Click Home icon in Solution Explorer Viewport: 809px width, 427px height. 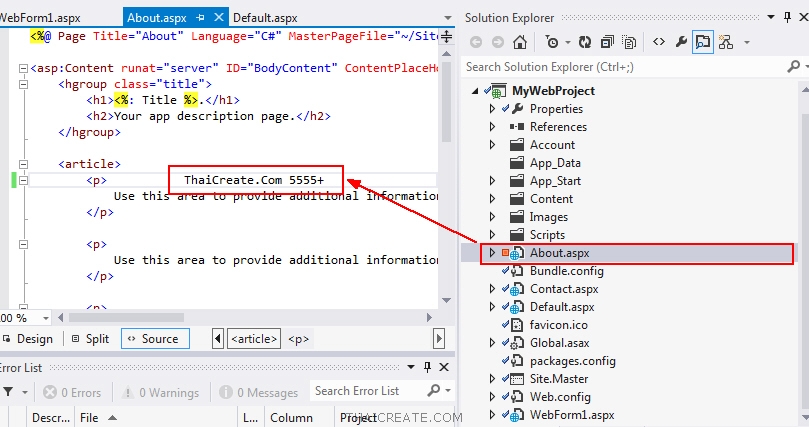tap(520, 42)
